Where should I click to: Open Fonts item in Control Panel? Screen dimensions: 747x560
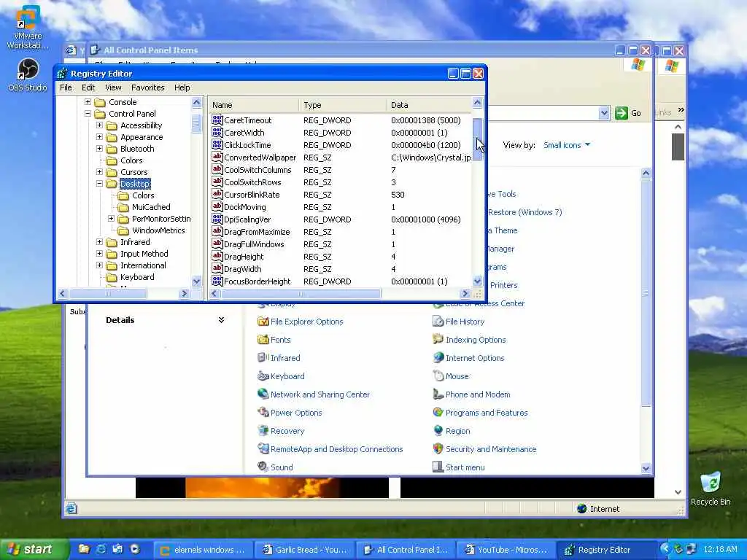274,340
